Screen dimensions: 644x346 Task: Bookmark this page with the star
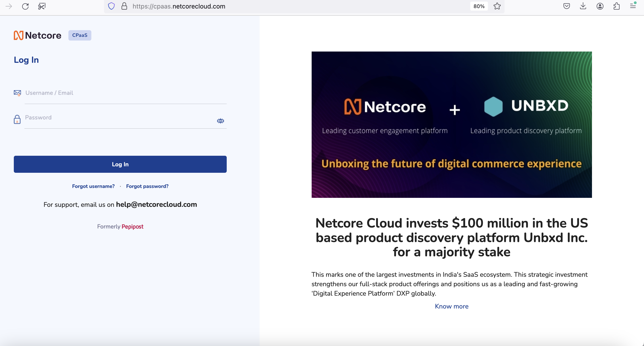pyautogui.click(x=497, y=6)
